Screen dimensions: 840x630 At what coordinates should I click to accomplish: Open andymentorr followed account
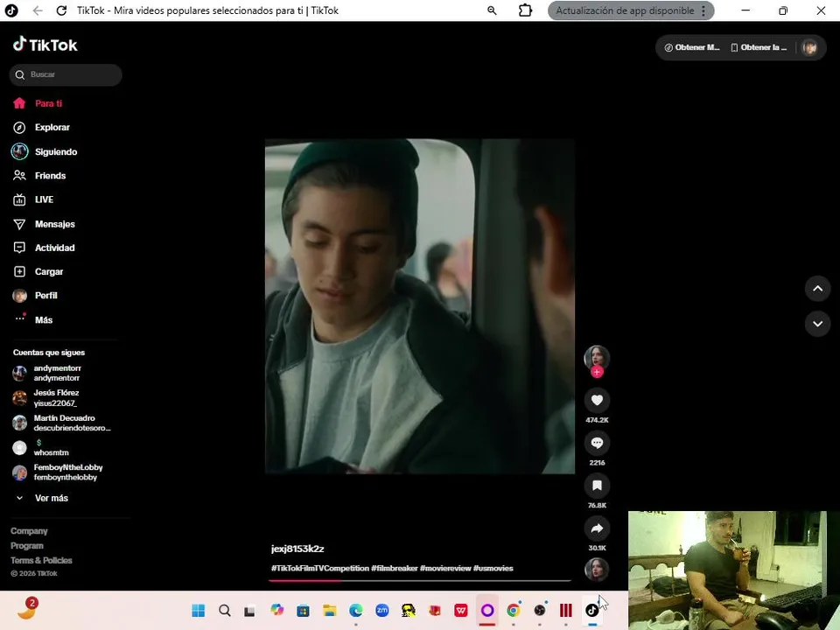click(47, 374)
